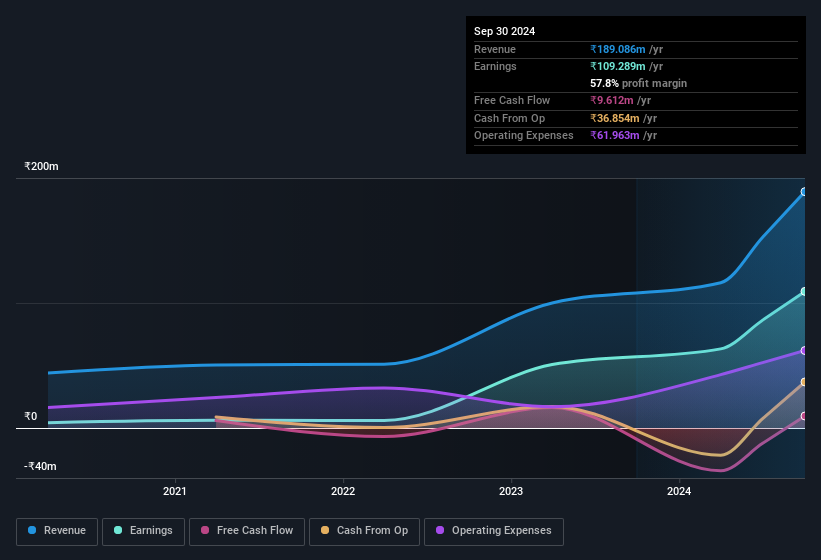
Task: Toggle the Free Cash Flow legend button
Action: pos(247,531)
